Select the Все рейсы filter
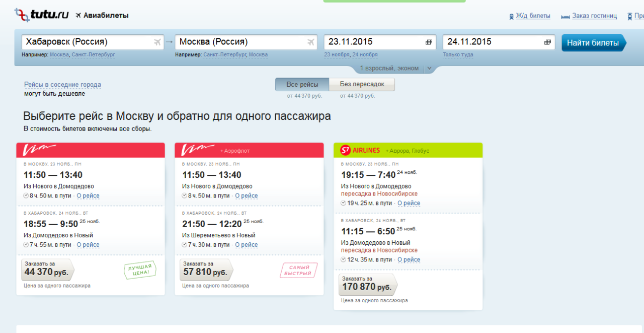Image resolution: width=644 pixels, height=333 pixels. [302, 84]
